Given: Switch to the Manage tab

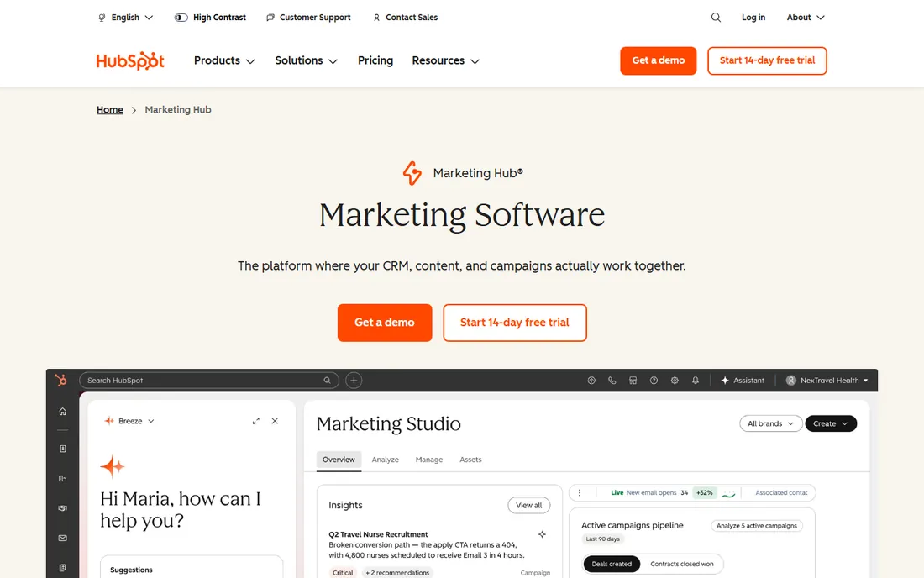Looking at the screenshot, I should pyautogui.click(x=429, y=460).
